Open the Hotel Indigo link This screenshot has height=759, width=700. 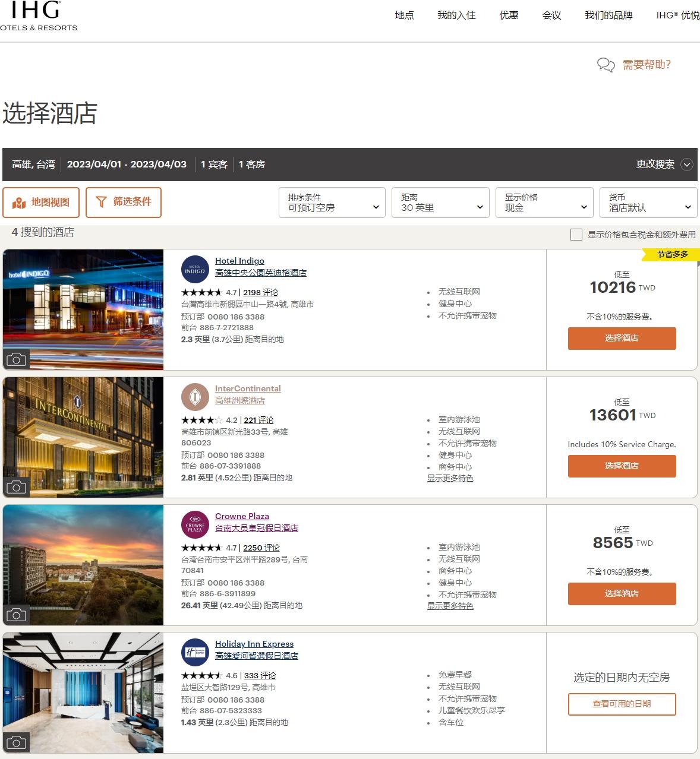click(x=239, y=261)
